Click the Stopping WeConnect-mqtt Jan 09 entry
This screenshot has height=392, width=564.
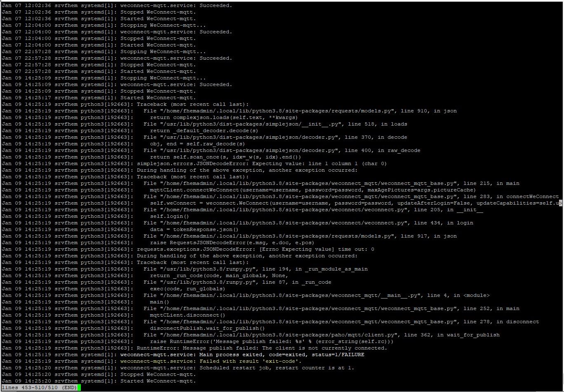[153, 78]
